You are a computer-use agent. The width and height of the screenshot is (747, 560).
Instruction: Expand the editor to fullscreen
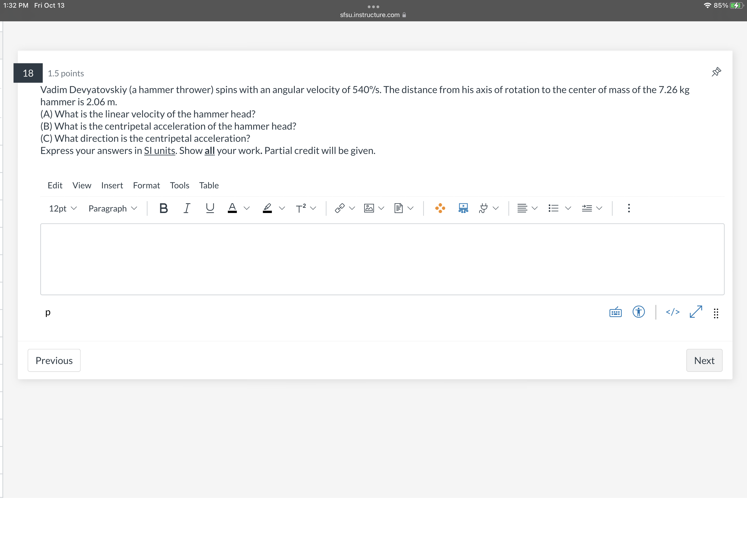click(x=695, y=312)
